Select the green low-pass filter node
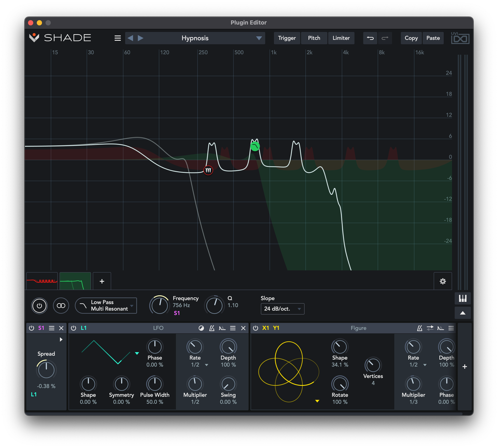This screenshot has height=448, width=498. 255,146
